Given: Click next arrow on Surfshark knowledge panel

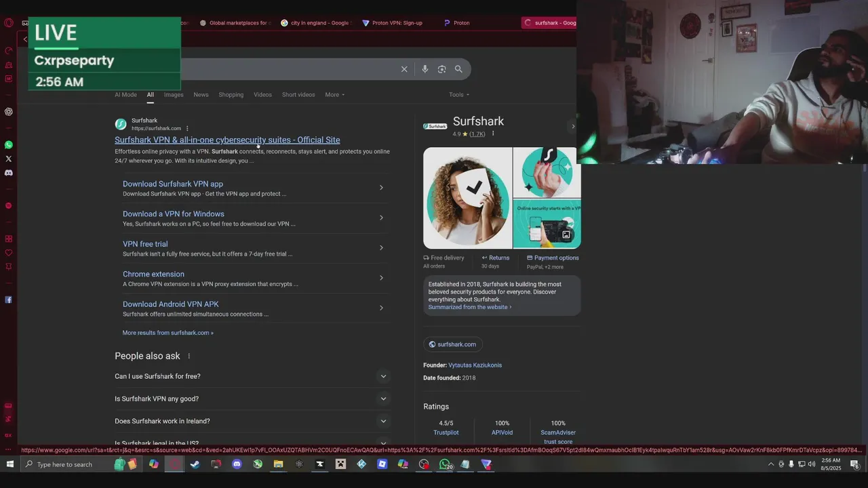Looking at the screenshot, I should 573,126.
